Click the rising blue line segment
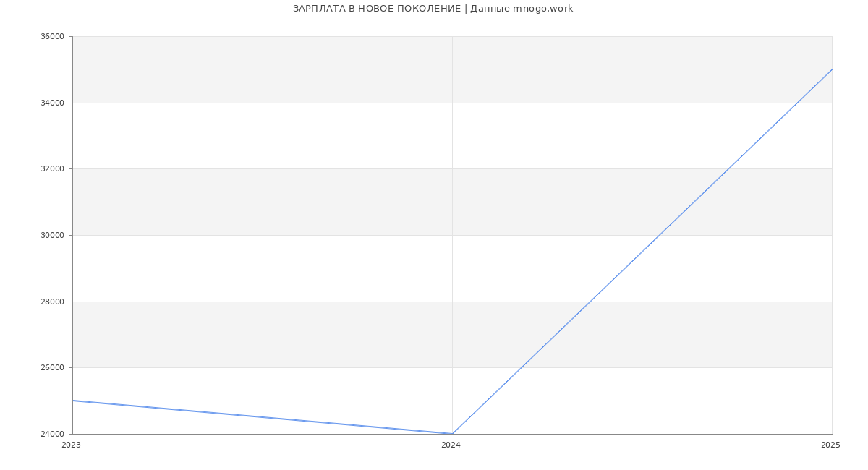 (x=642, y=252)
